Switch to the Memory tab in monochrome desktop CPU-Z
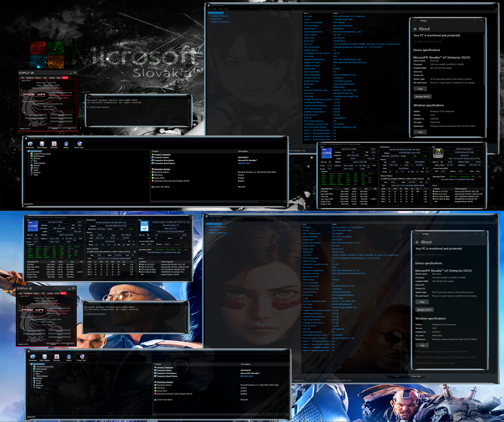504x422 pixels. pos(38,78)
